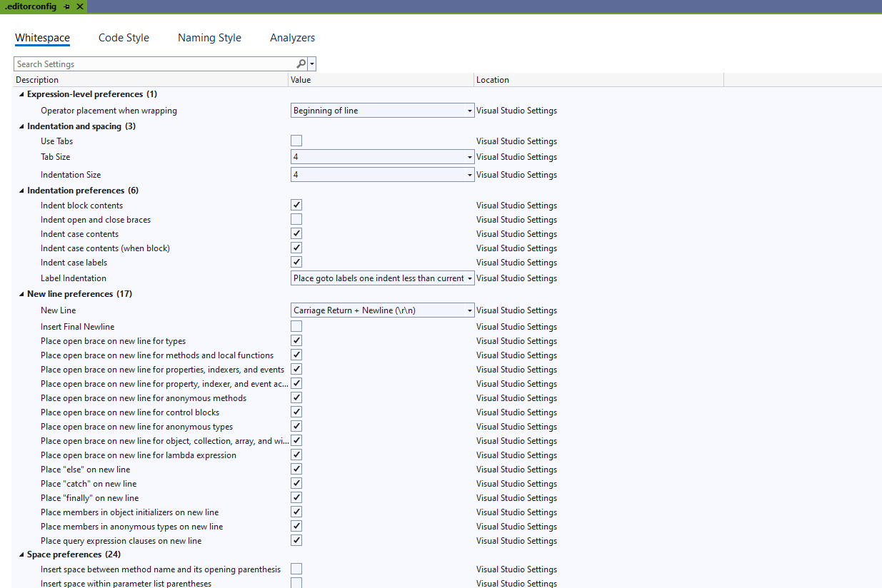
Task: Collapse the Space preferences section
Action: tap(20, 554)
